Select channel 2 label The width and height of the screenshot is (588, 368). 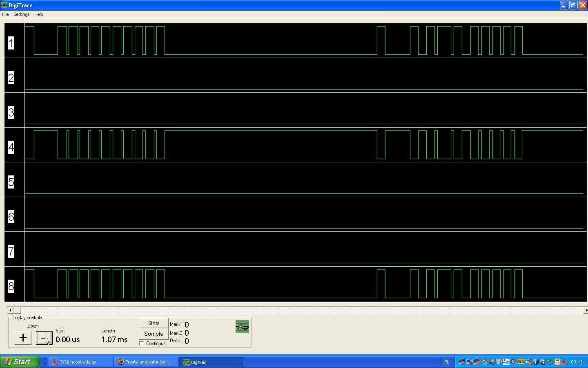11,78
